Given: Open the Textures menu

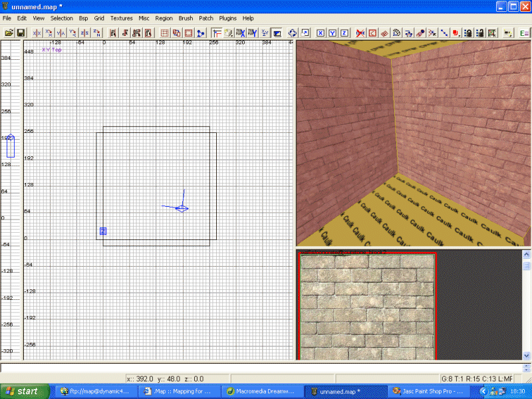Looking at the screenshot, I should pyautogui.click(x=122, y=19).
